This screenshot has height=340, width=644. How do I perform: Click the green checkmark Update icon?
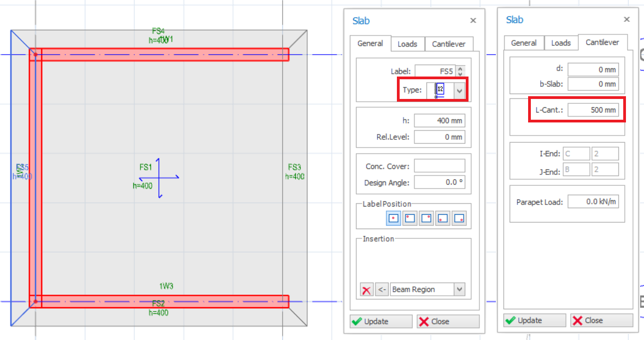(x=356, y=321)
